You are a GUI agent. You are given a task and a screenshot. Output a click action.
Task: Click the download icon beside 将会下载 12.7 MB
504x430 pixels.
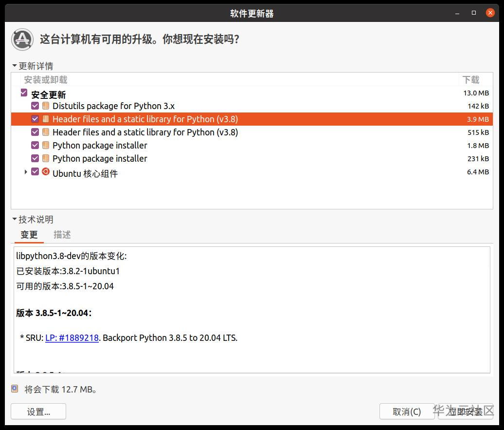(x=15, y=389)
